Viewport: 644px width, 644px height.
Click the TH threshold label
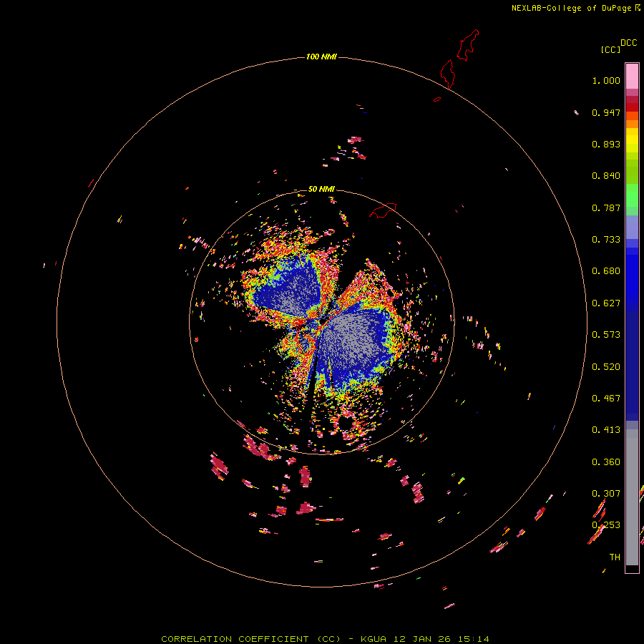pos(615,557)
